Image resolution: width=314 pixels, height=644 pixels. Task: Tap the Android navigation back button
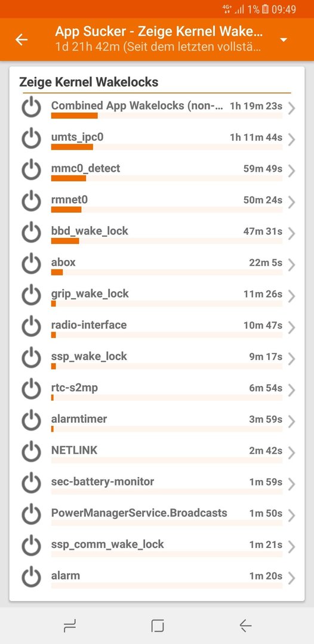pyautogui.click(x=245, y=626)
